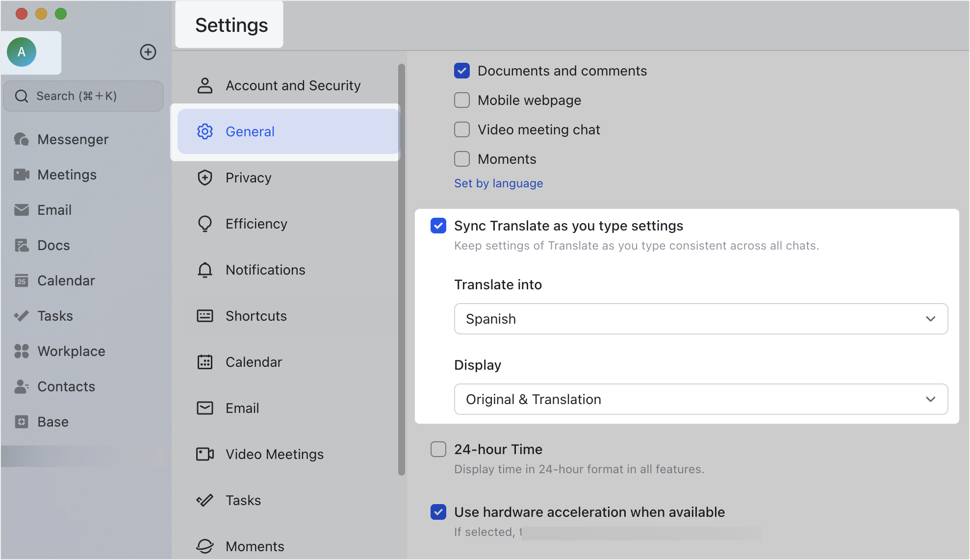Viewport: 970px width, 560px height.
Task: Click the Account and Security person icon
Action: pos(205,85)
